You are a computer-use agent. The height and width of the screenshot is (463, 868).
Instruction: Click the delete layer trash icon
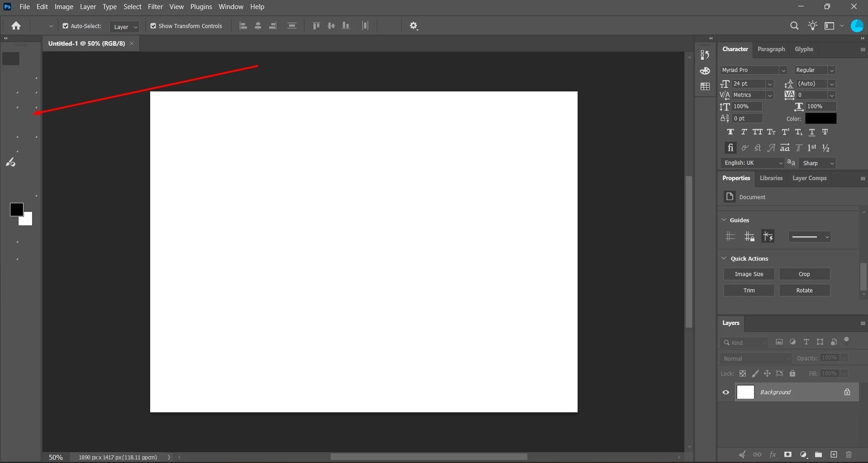[x=849, y=454]
